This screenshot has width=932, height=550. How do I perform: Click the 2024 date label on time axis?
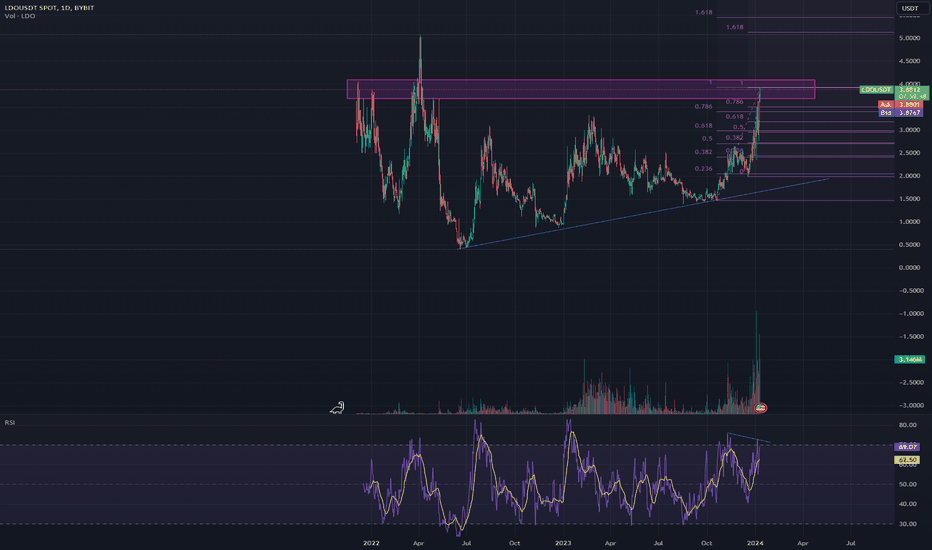tap(755, 543)
